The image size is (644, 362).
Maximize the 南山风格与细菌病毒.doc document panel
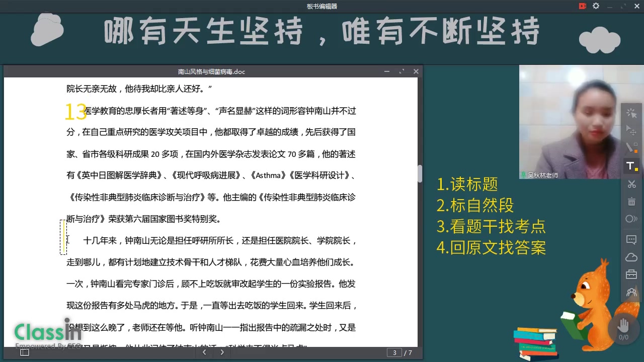(401, 71)
